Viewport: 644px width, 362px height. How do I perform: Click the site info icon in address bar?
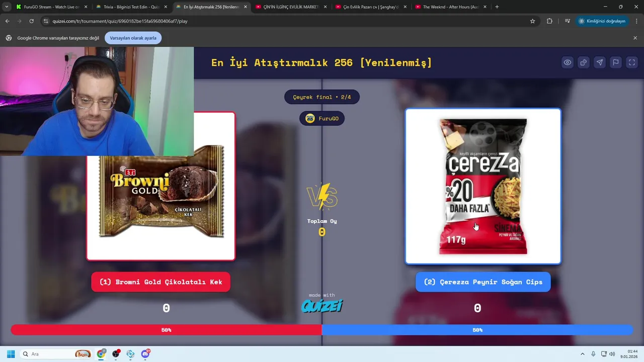[46, 21]
